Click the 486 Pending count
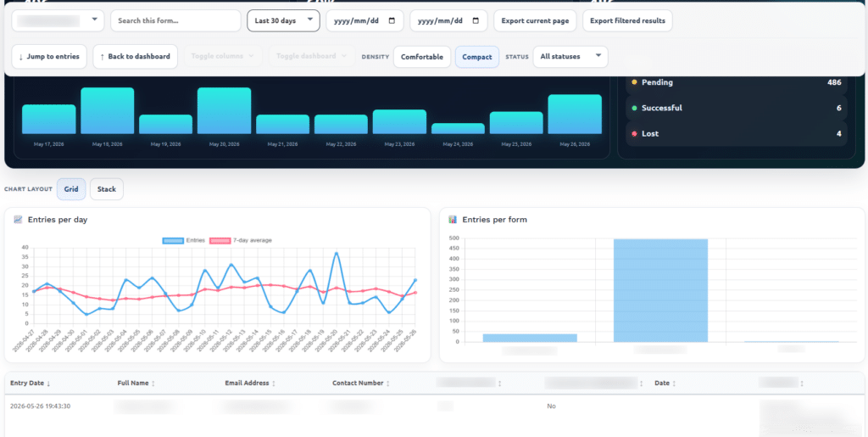The height and width of the screenshot is (437, 868). [834, 82]
